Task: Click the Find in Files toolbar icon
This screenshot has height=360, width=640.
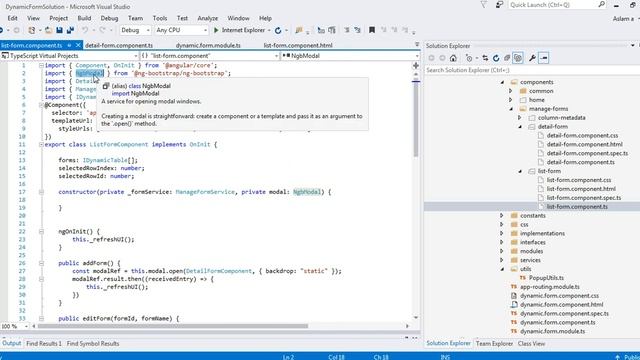Action: click(x=299, y=30)
